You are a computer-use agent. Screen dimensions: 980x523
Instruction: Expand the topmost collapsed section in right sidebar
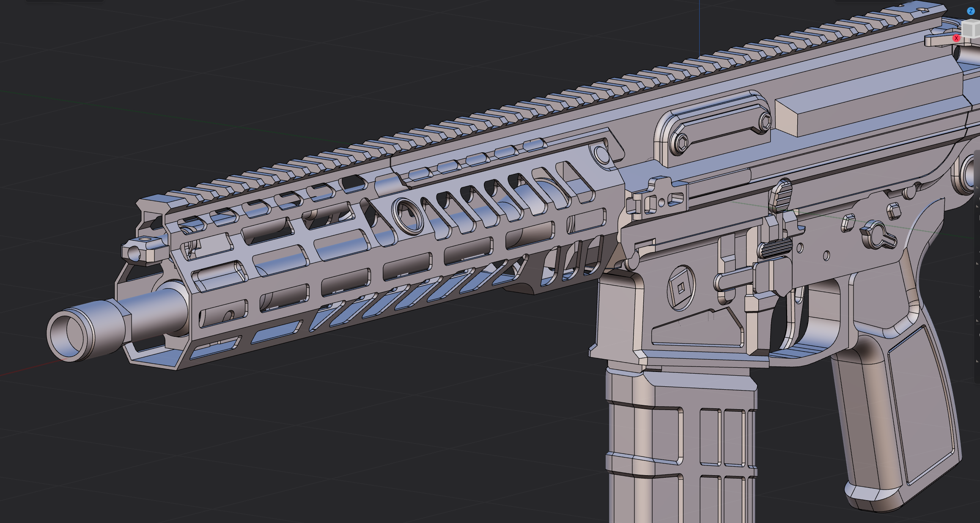[977, 187]
